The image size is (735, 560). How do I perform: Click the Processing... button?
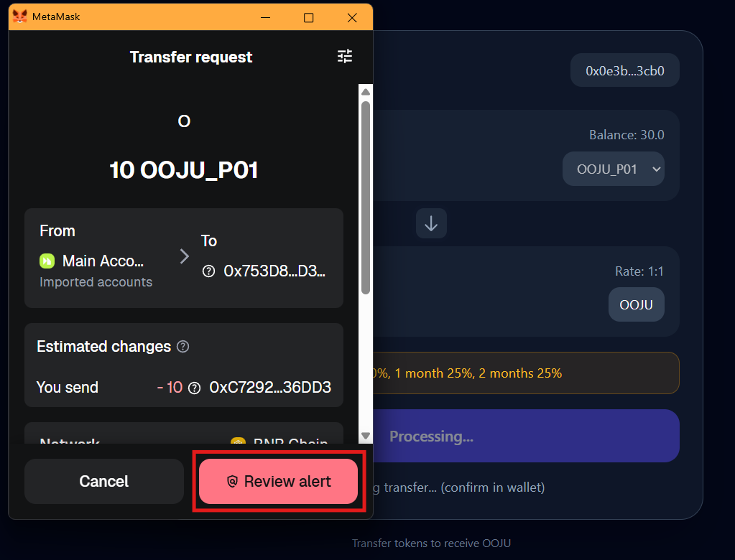(524, 436)
